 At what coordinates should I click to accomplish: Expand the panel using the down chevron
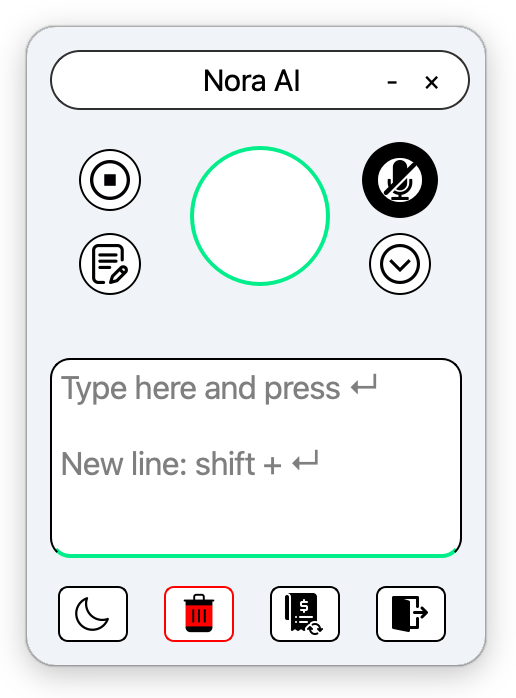400,264
